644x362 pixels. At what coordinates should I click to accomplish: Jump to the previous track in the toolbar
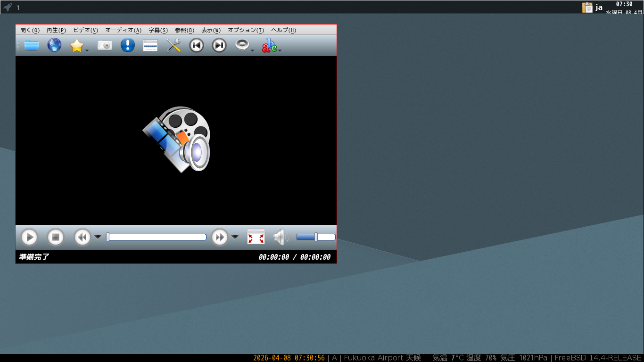click(x=196, y=45)
